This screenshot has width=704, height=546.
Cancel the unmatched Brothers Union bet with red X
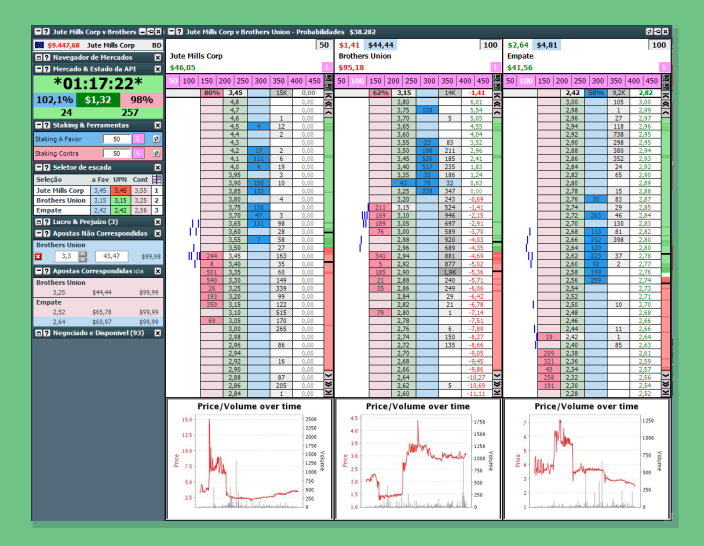click(38, 256)
